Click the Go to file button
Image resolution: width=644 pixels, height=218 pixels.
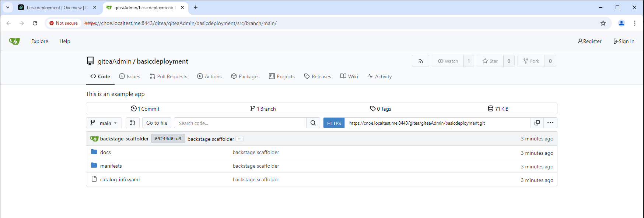tap(157, 123)
